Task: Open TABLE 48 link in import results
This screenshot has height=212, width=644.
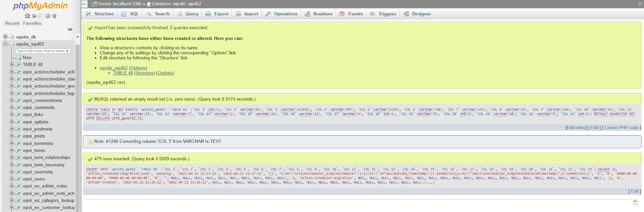Action: pos(123,73)
